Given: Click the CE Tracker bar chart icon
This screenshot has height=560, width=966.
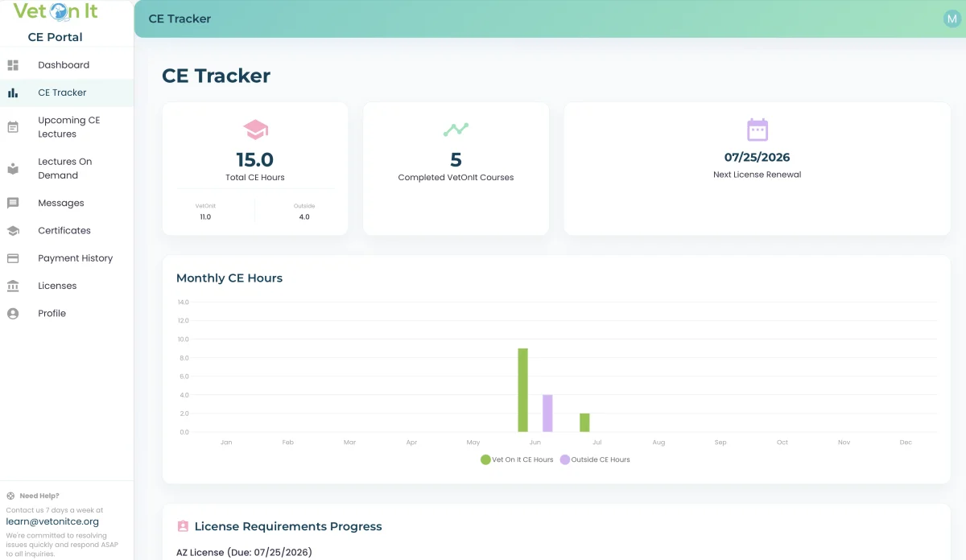Looking at the screenshot, I should pos(13,93).
